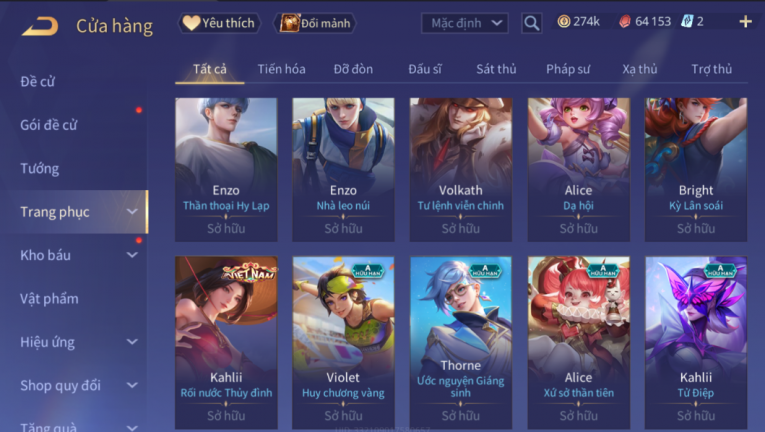
Task: Open Kahlii Rối nước Thủy đình skin
Action: click(x=226, y=343)
